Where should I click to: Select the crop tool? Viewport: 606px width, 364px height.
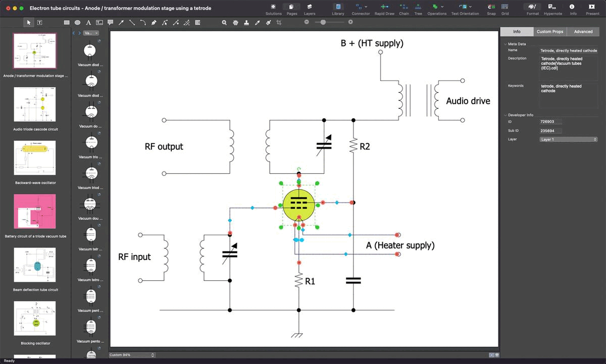[278, 23]
